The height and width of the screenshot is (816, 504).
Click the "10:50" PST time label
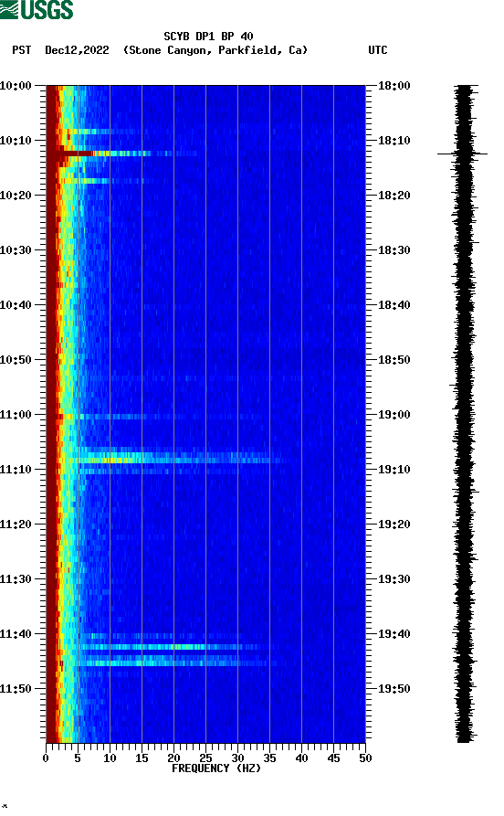coord(16,360)
